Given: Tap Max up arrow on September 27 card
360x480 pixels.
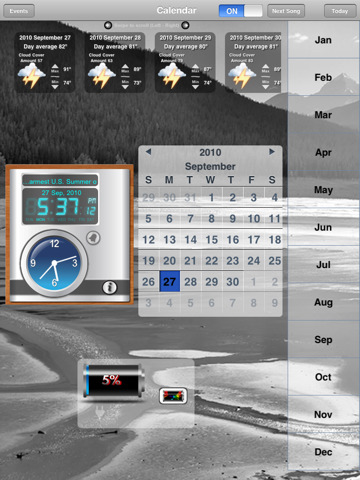Looking at the screenshot, I should tap(55, 66).
